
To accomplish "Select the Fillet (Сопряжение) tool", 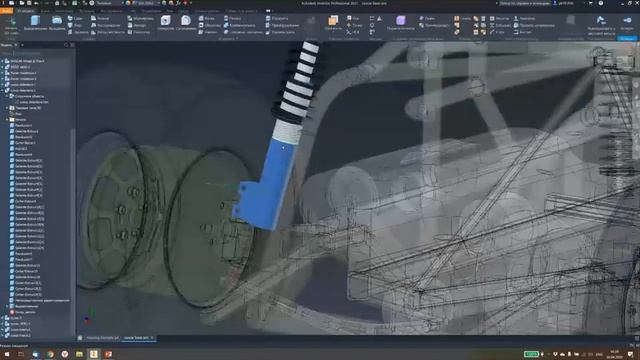I will tap(186, 23).
